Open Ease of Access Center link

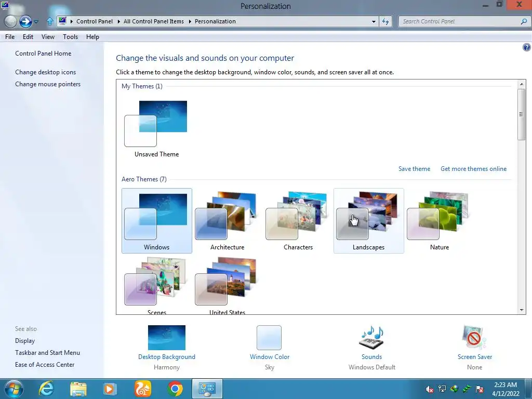pos(45,364)
